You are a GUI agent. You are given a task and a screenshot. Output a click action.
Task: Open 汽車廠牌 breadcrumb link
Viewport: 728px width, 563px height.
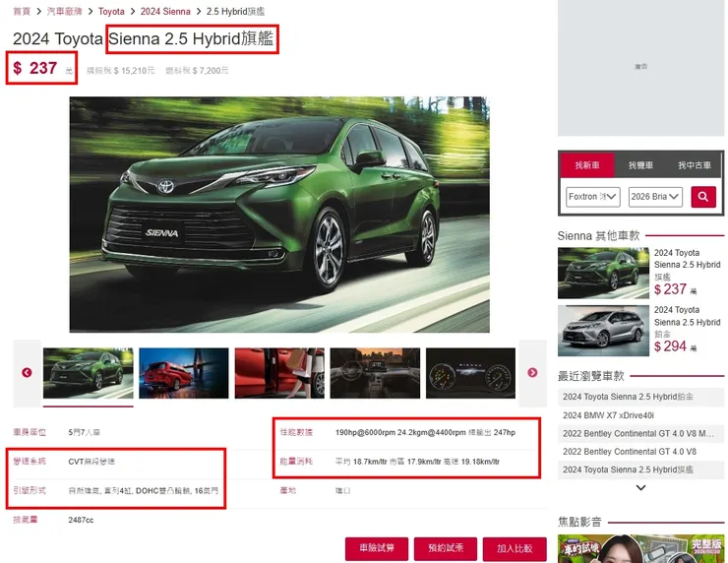point(65,11)
